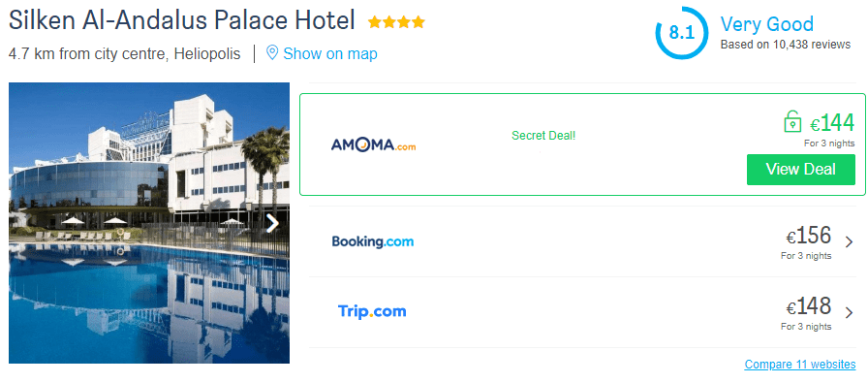868x383 pixels.
Task: Click the 8.1 rating circle
Action: pos(681,33)
